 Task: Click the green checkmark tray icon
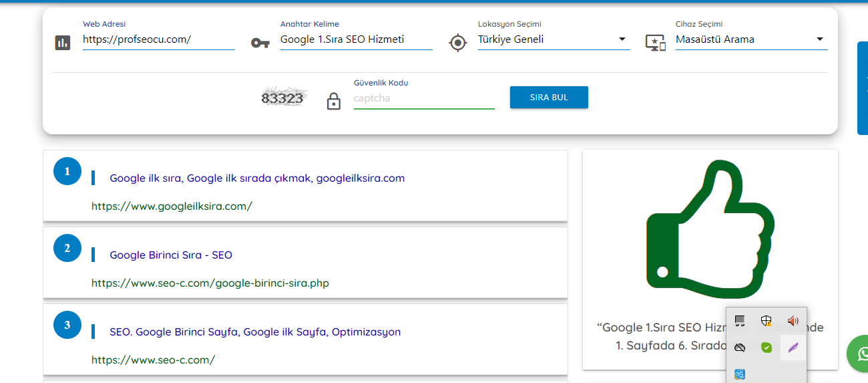point(767,348)
